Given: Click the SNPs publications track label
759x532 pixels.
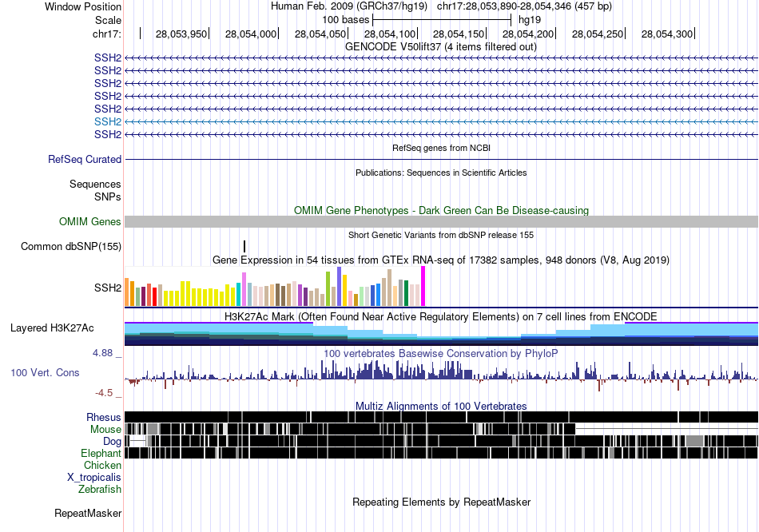Looking at the screenshot, I should [108, 197].
